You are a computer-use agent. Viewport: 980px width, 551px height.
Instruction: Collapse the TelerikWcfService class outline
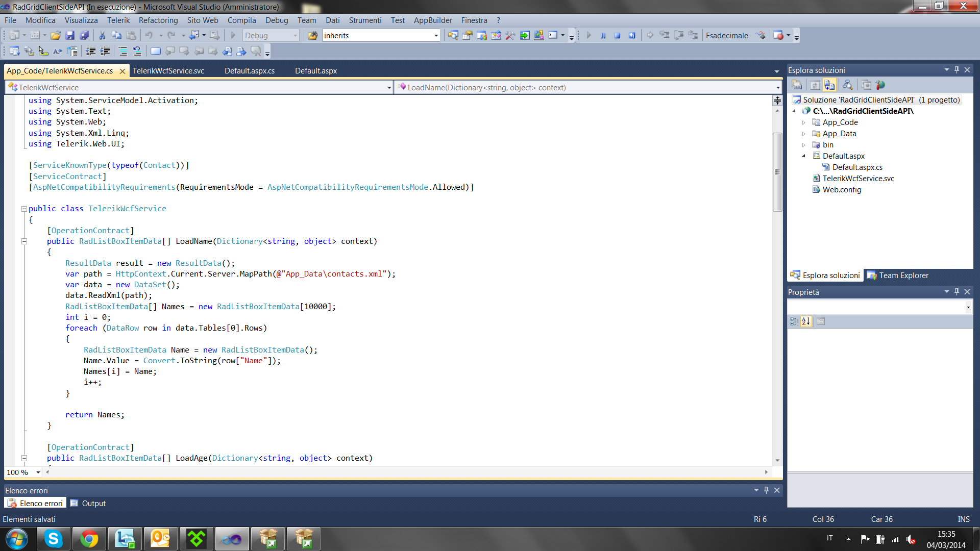[x=24, y=209]
